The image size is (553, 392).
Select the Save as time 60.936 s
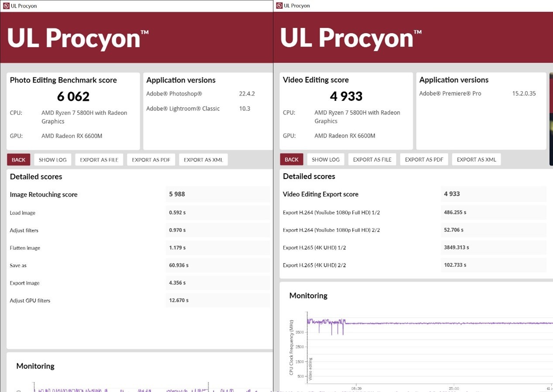[x=179, y=265]
